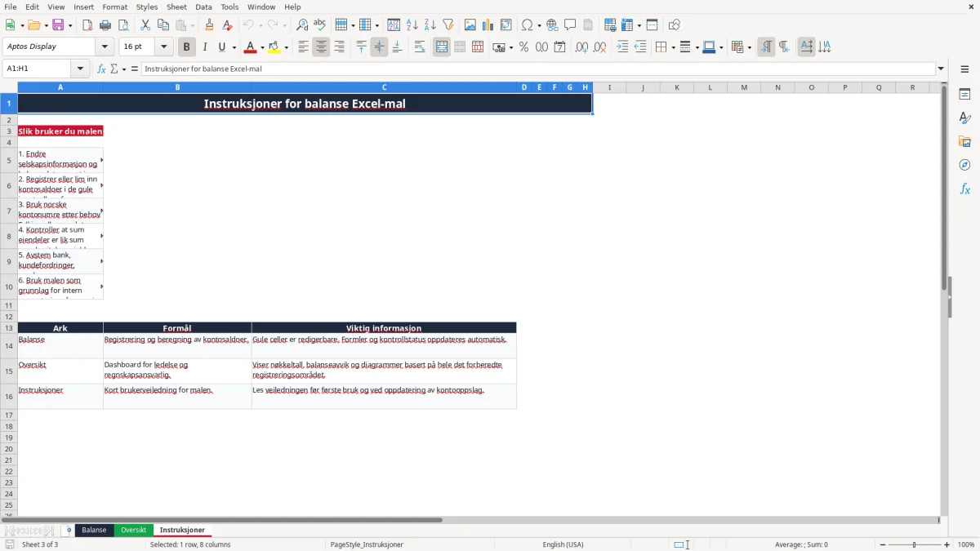Insert a pivot table

tap(506, 25)
